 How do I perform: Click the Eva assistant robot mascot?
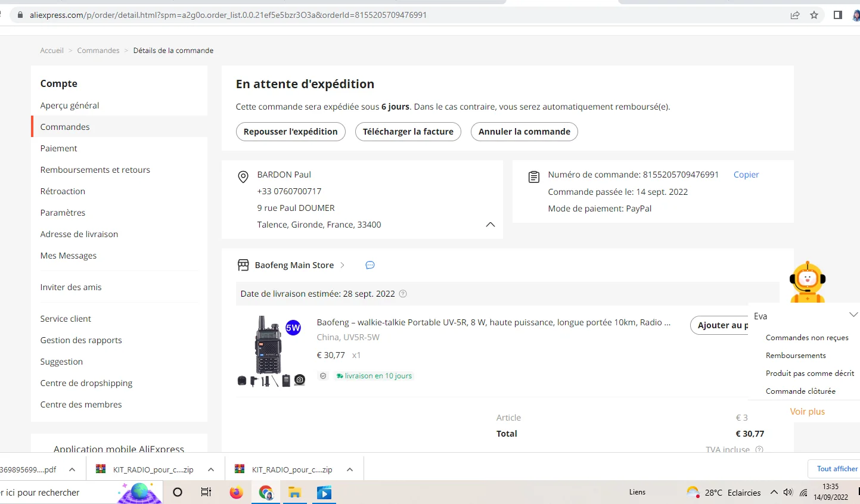[x=808, y=282]
